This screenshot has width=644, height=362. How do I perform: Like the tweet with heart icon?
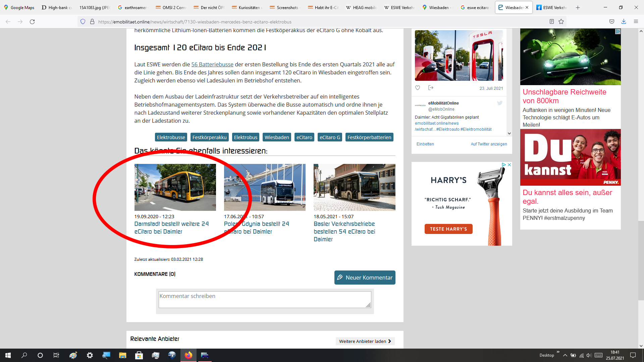click(418, 88)
